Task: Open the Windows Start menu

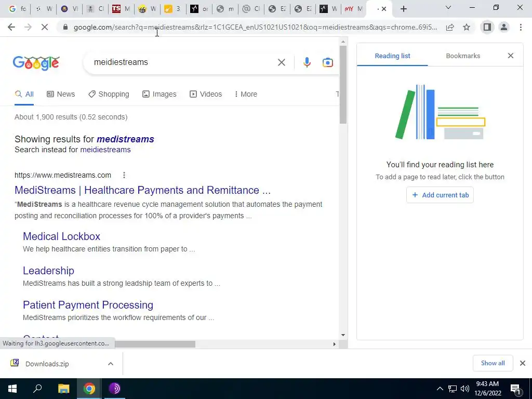Action: click(12, 389)
